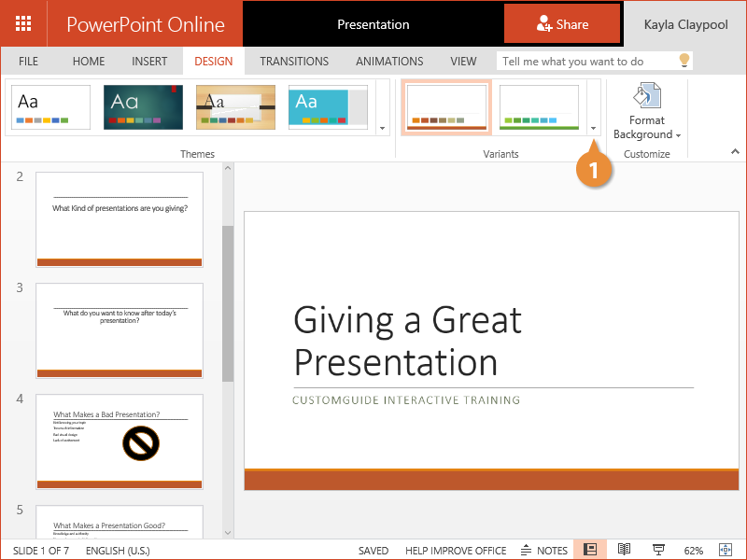Collapse the ribbon with the chevron

[x=734, y=151]
